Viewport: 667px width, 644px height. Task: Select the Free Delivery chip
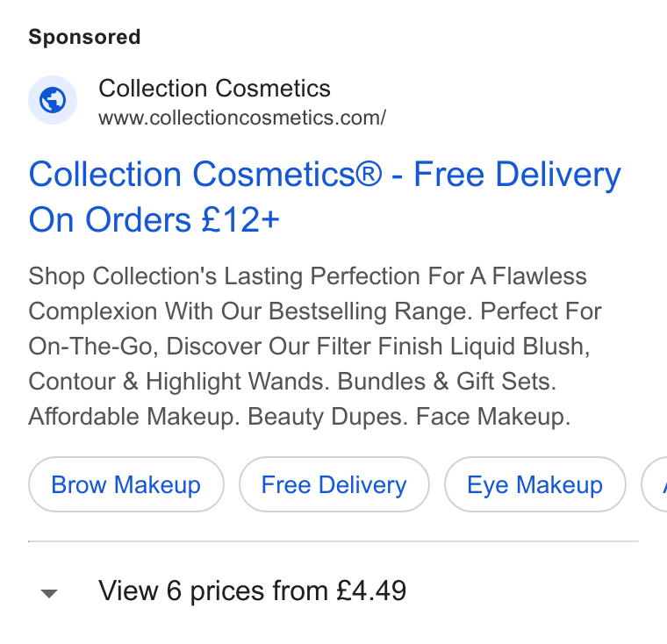pyautogui.click(x=333, y=484)
